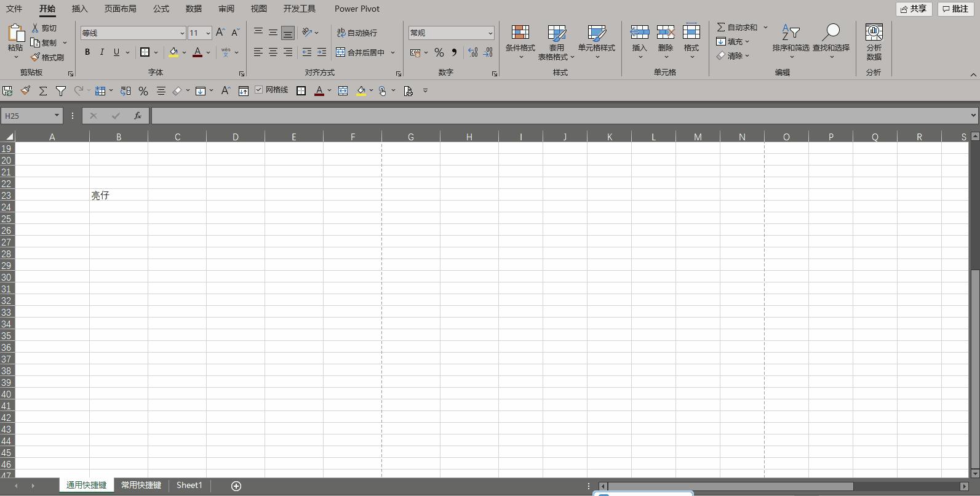Apply center horizontal alignment in the ribbon
This screenshot has width=980, height=496.
(x=273, y=52)
